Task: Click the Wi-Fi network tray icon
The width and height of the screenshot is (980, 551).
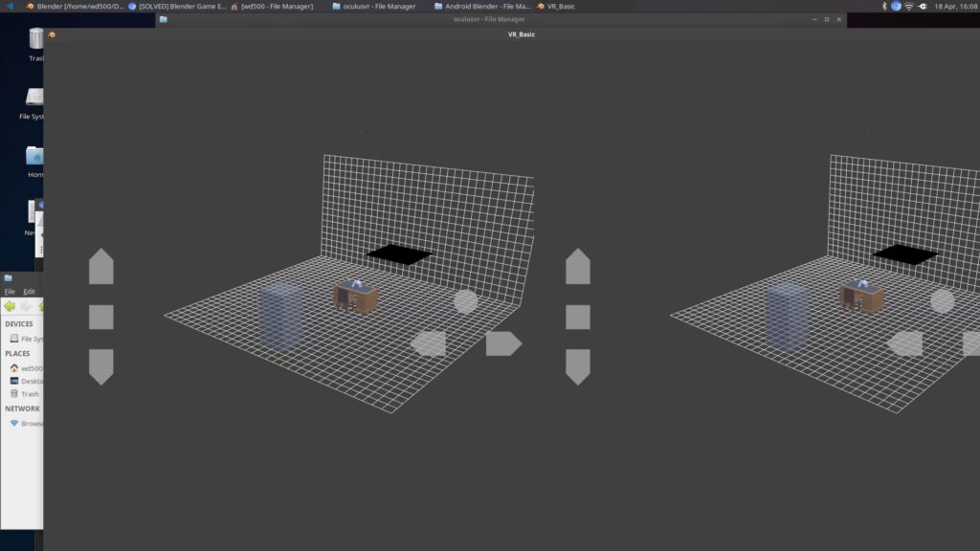Action: (x=909, y=7)
